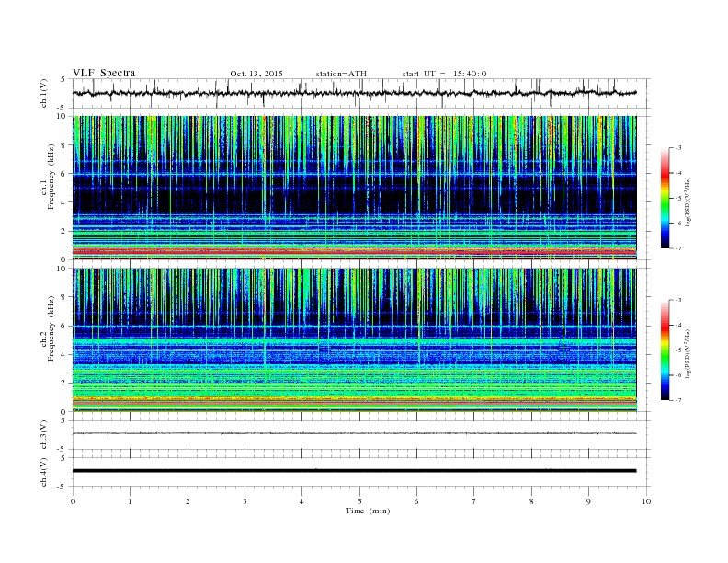Click the "2" tick on the ch.2 frequency axis
The width and height of the screenshot is (728, 563).
64,384
